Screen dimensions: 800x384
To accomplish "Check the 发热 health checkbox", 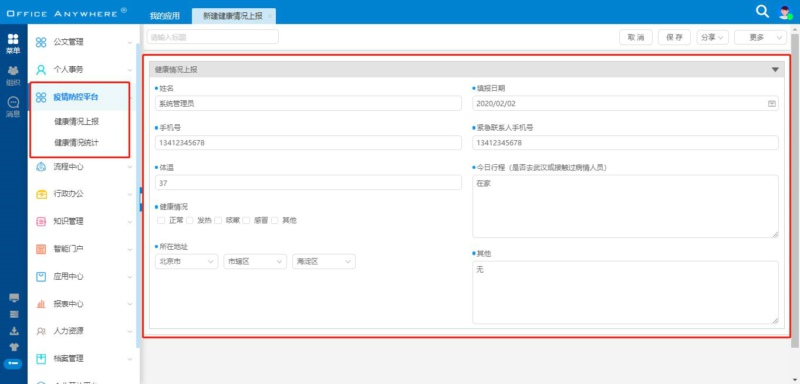I will pos(190,220).
